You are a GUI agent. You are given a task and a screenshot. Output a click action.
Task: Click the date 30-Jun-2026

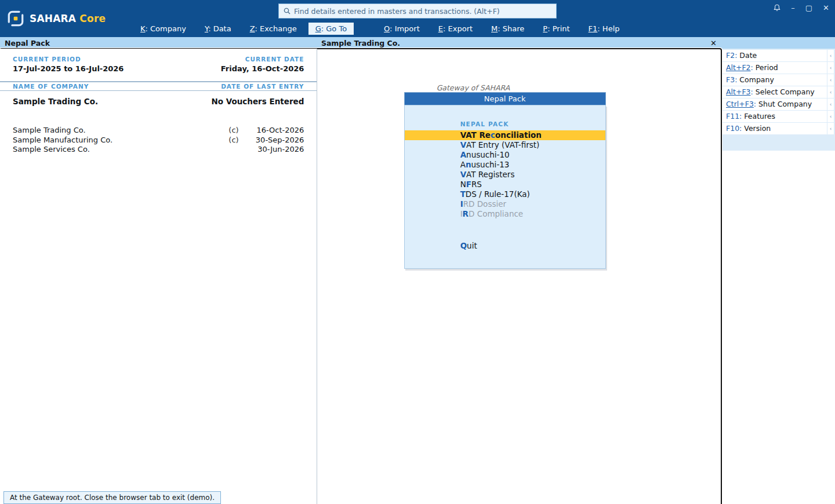[x=281, y=149]
